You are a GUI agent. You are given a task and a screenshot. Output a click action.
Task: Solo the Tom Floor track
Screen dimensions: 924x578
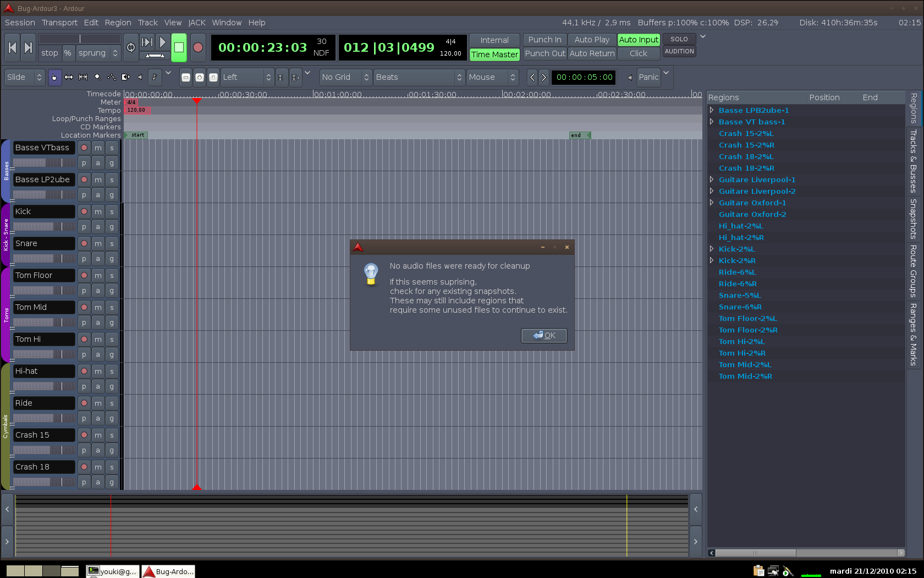point(112,275)
